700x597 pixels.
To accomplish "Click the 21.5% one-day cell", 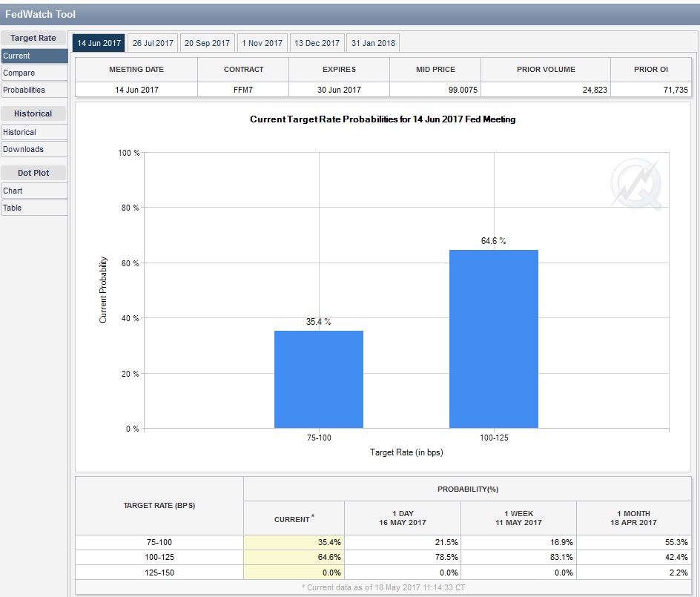I will click(403, 542).
